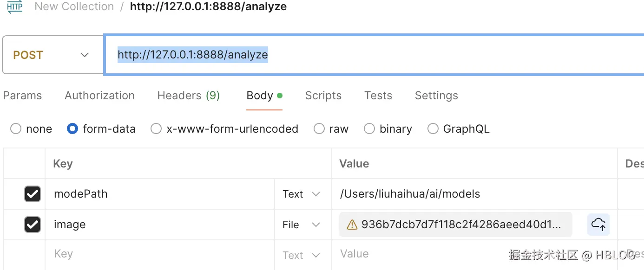Select the binary body option
This screenshot has width=644, height=270.
[x=369, y=129]
